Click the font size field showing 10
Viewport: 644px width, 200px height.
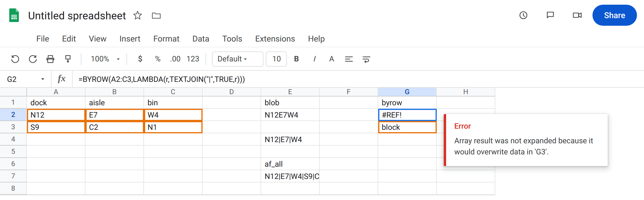point(276,59)
